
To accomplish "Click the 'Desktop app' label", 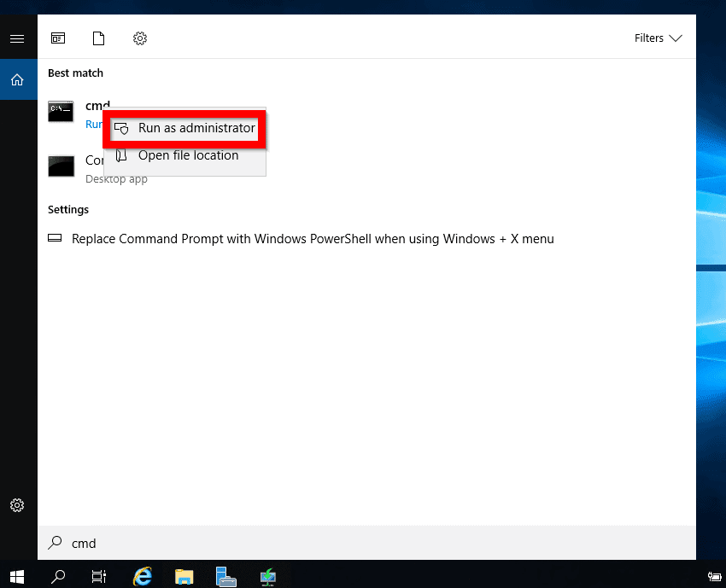I will tap(116, 179).
